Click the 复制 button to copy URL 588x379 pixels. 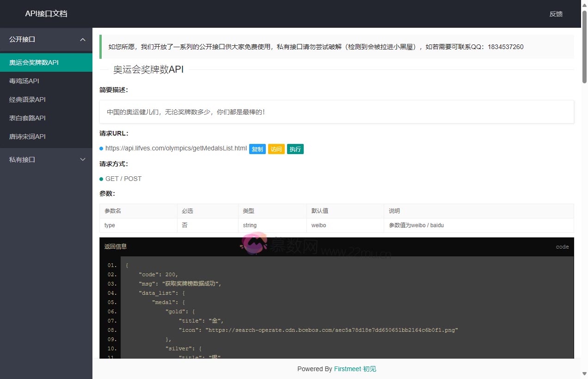point(257,149)
